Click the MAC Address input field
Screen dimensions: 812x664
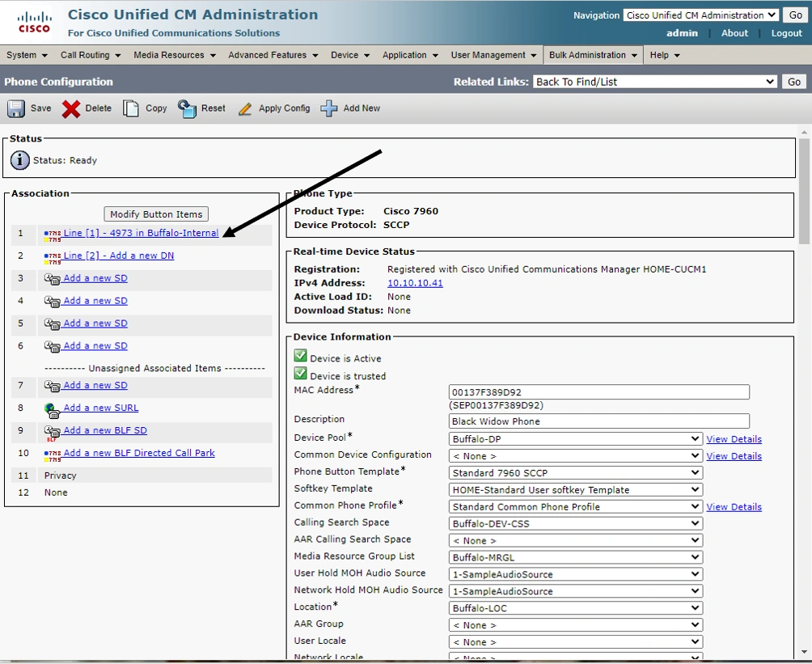coord(598,392)
